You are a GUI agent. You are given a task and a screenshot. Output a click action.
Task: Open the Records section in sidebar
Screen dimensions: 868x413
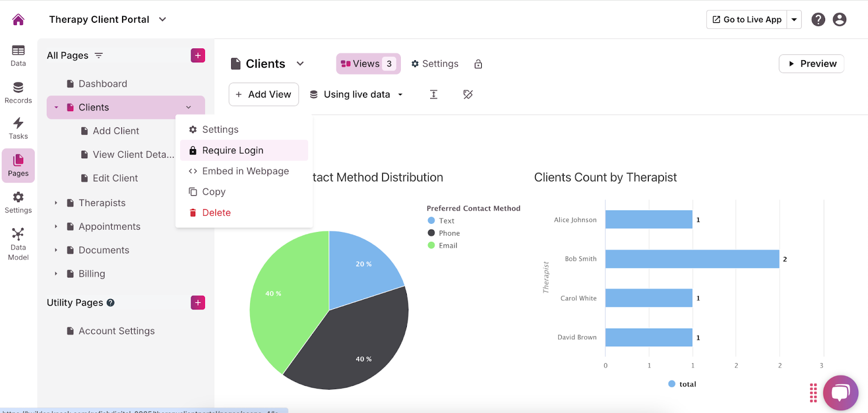point(18,93)
